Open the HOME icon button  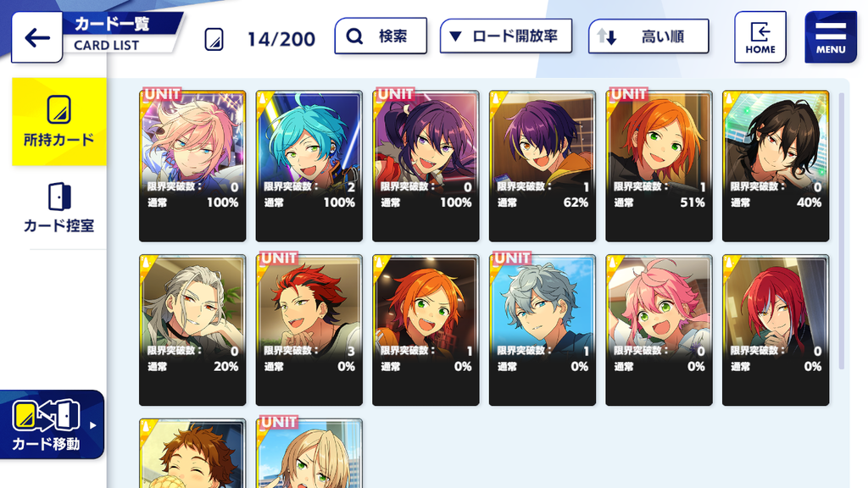point(760,37)
